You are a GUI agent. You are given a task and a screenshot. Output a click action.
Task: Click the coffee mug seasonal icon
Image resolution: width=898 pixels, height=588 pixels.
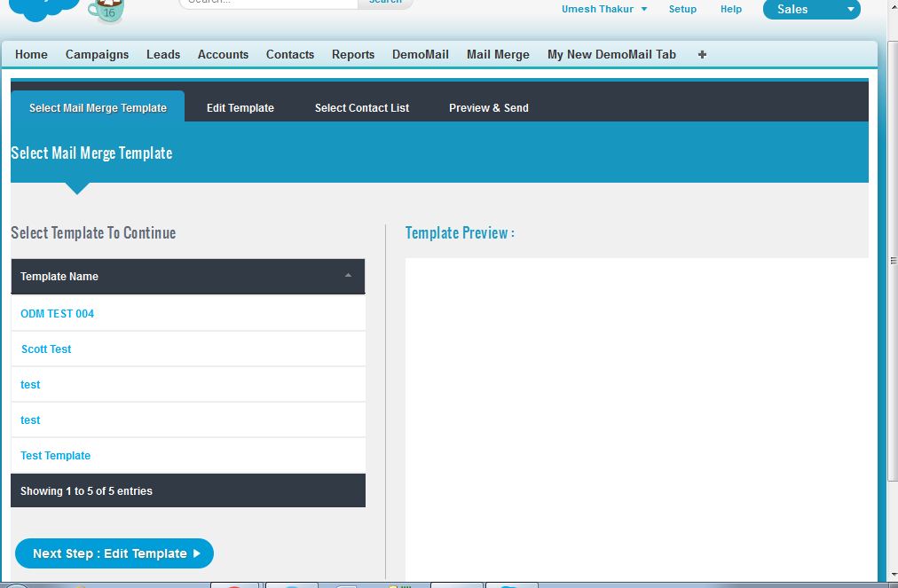pos(106,12)
